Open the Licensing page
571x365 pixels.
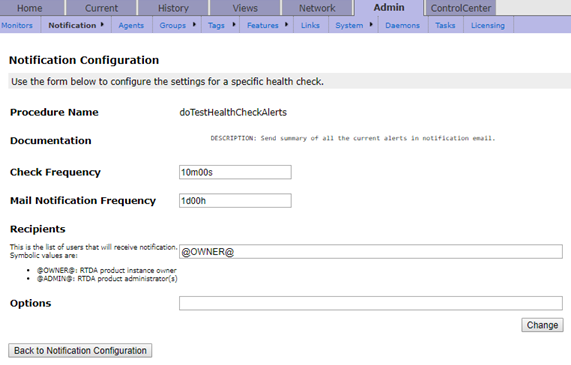(488, 25)
